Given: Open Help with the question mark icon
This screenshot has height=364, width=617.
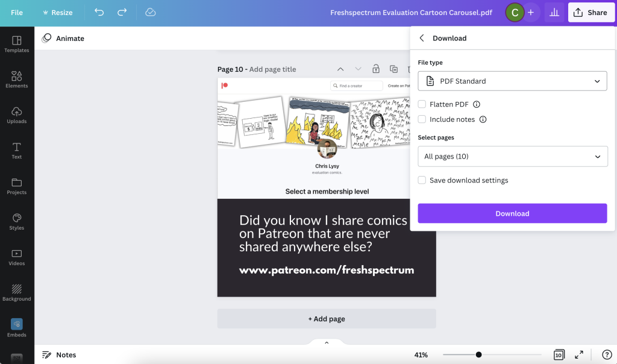Looking at the screenshot, I should (607, 355).
